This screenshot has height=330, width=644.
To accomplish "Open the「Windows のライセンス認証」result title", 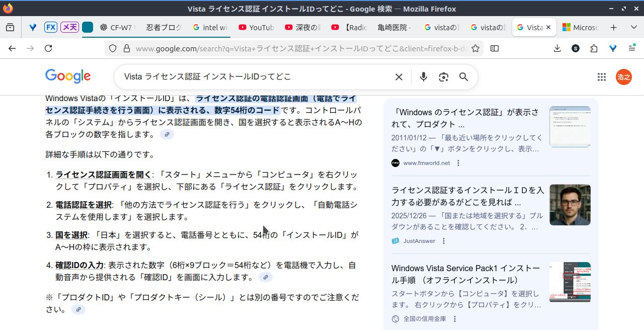I will 465,118.
